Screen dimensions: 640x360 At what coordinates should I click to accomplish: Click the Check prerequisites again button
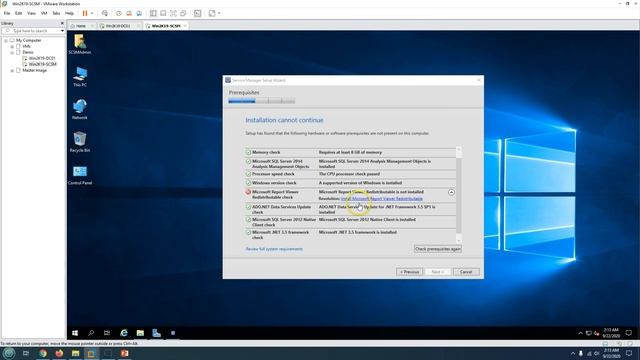[x=438, y=249]
